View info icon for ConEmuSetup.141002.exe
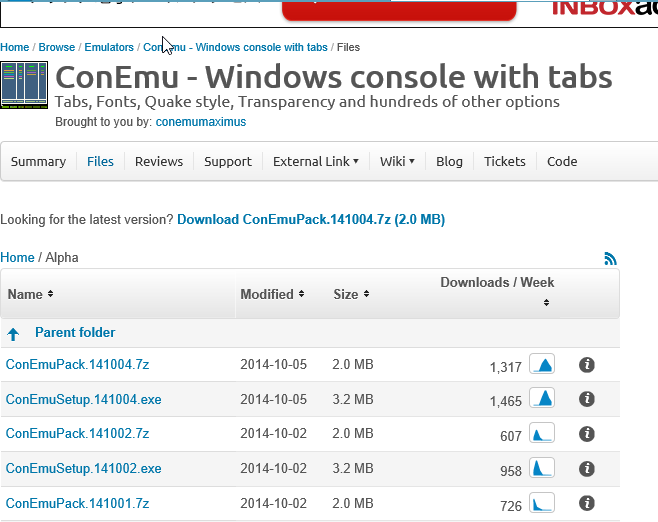The image size is (658, 522). (587, 469)
